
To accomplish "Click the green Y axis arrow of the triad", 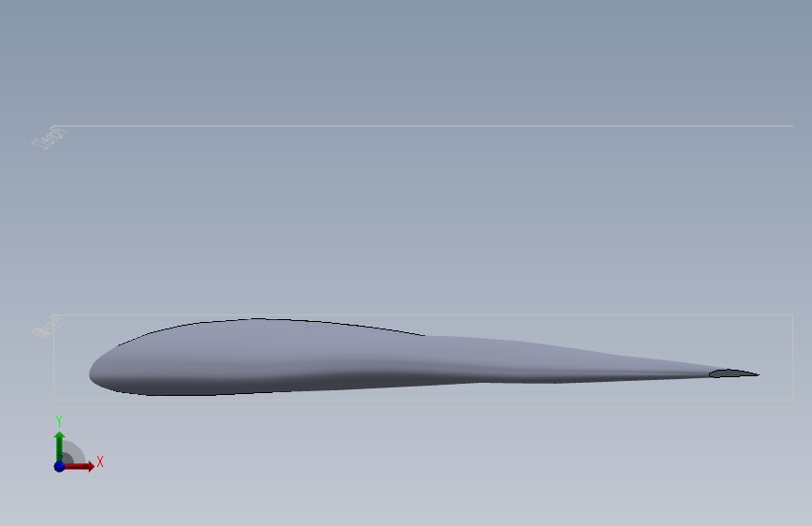I will tap(60, 446).
